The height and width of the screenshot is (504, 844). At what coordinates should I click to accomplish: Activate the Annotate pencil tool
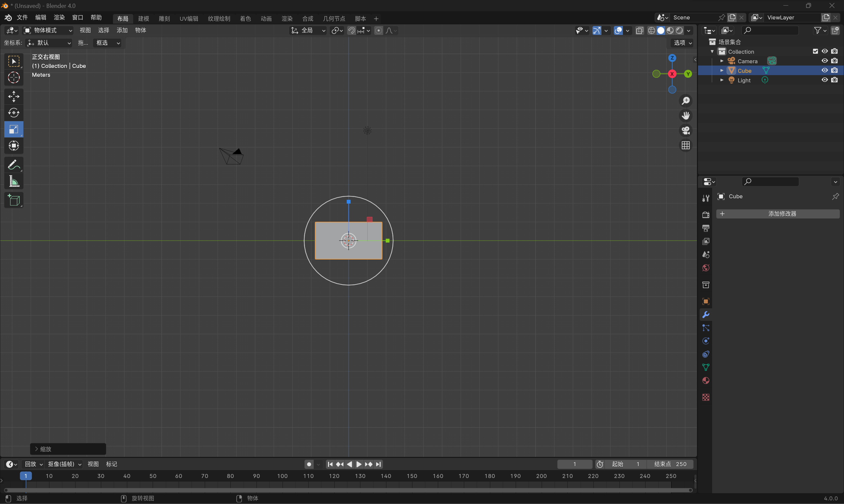point(14,165)
